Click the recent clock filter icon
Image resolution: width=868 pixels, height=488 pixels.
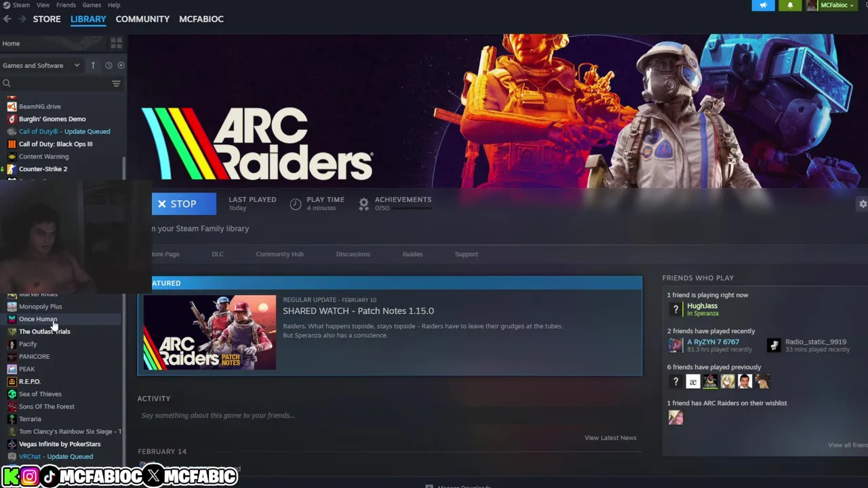pyautogui.click(x=108, y=65)
